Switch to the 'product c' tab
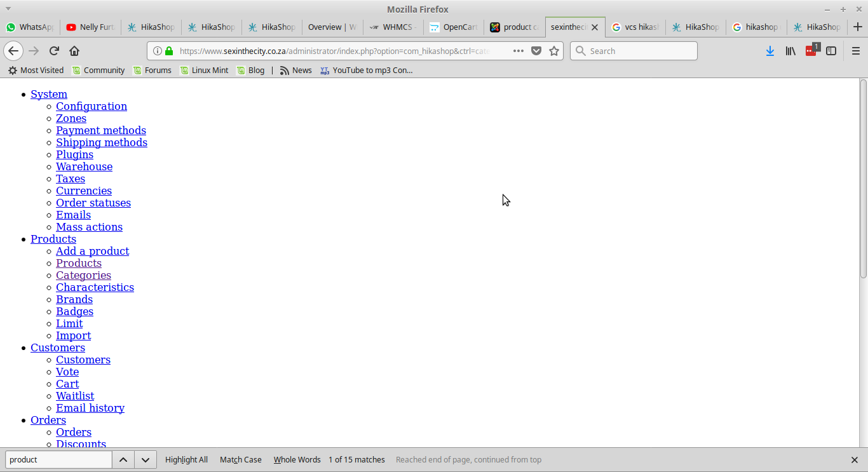 (x=514, y=27)
